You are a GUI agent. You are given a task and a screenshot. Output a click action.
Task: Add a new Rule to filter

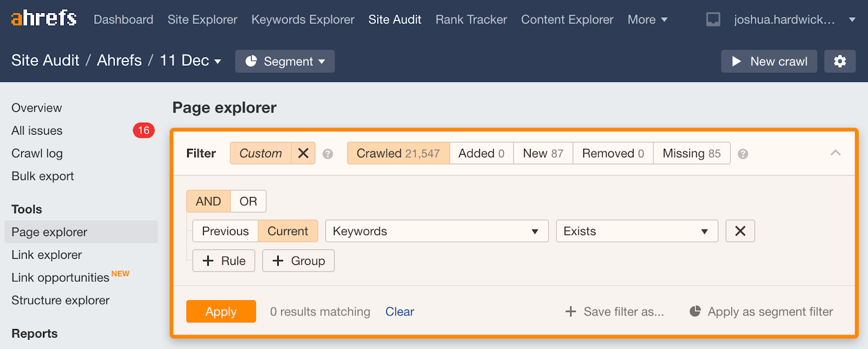(x=224, y=261)
